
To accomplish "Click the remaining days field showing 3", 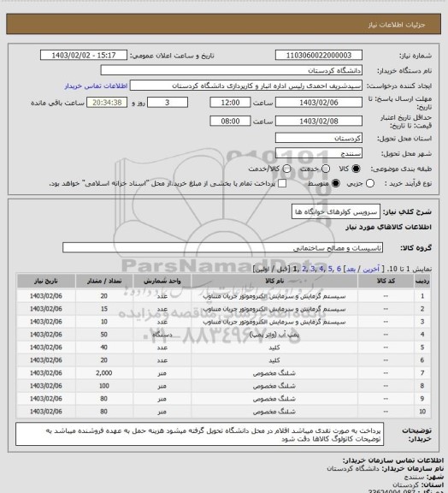I will (x=168, y=103).
